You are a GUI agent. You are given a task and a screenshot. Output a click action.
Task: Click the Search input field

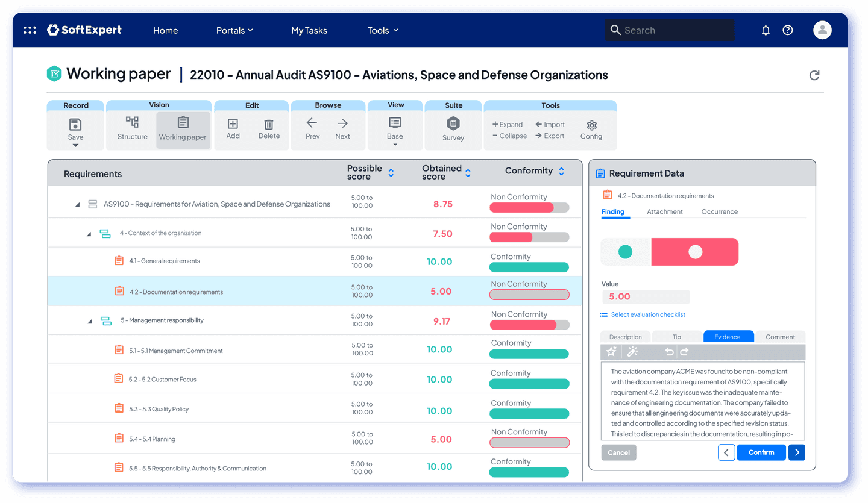(x=669, y=30)
